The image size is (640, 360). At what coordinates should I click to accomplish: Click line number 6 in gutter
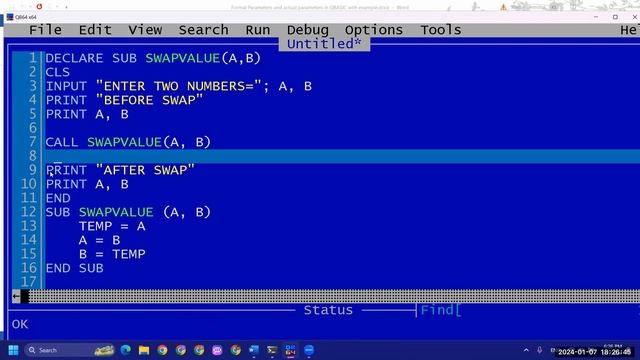pyautogui.click(x=33, y=128)
